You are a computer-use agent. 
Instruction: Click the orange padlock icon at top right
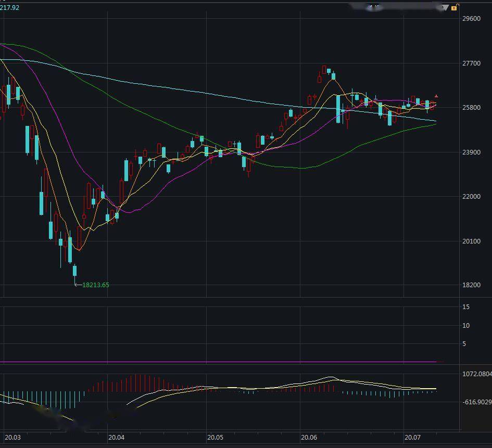455,8
